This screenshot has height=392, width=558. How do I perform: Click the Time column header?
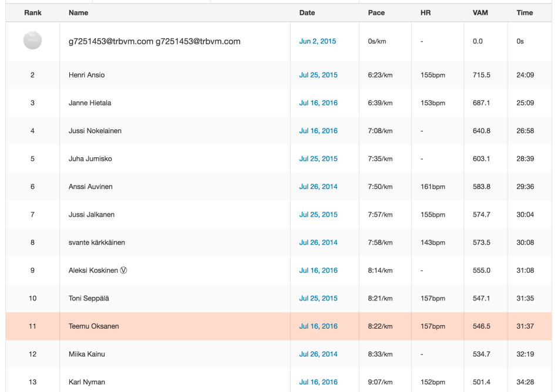point(525,13)
